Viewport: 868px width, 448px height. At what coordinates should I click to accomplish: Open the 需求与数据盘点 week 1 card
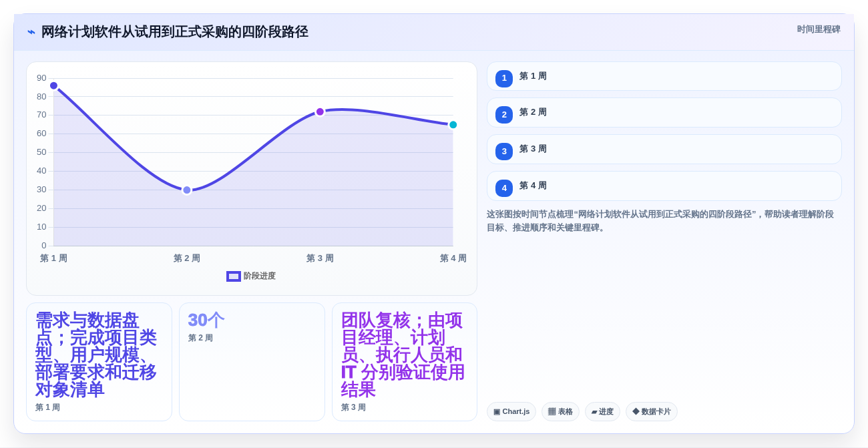click(99, 362)
